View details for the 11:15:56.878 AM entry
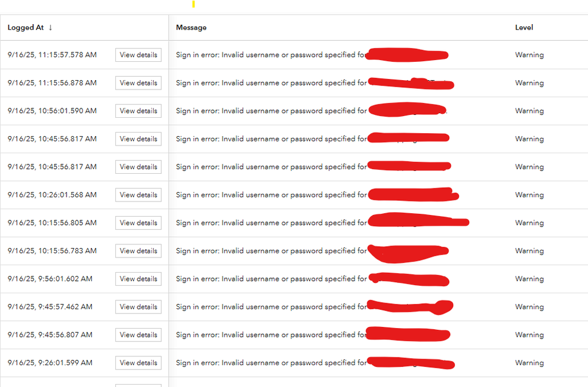 point(138,83)
